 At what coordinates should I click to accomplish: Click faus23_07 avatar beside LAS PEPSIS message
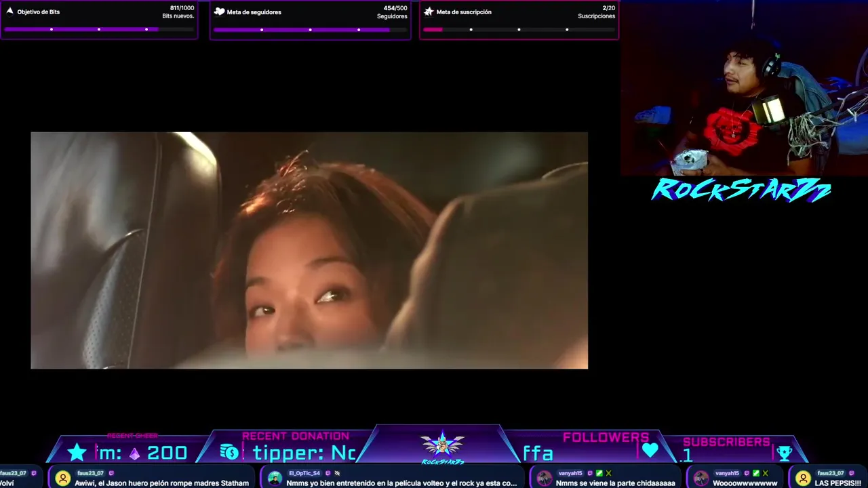click(x=803, y=479)
